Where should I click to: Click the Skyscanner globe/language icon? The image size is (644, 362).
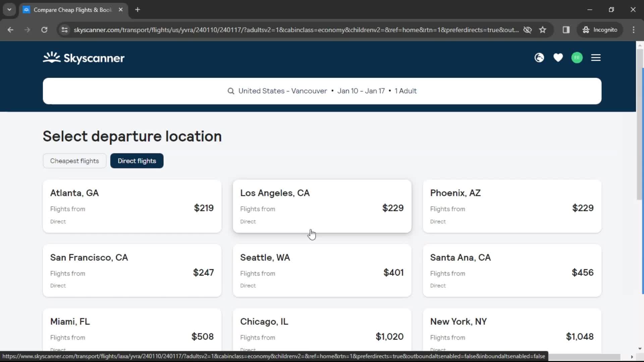click(540, 58)
